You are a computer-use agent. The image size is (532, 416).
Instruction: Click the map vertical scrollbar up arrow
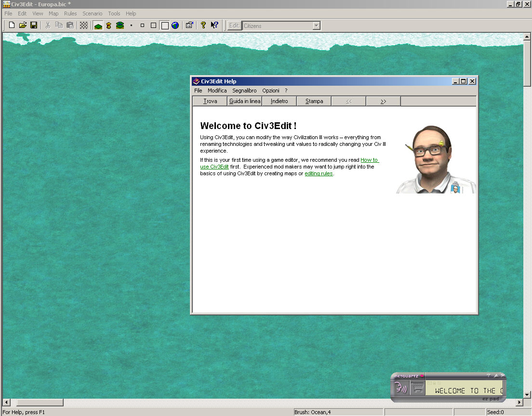point(527,36)
